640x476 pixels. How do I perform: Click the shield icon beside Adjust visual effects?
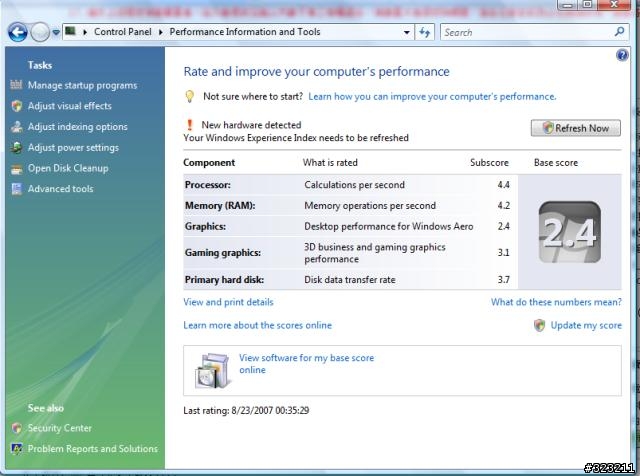tap(17, 106)
